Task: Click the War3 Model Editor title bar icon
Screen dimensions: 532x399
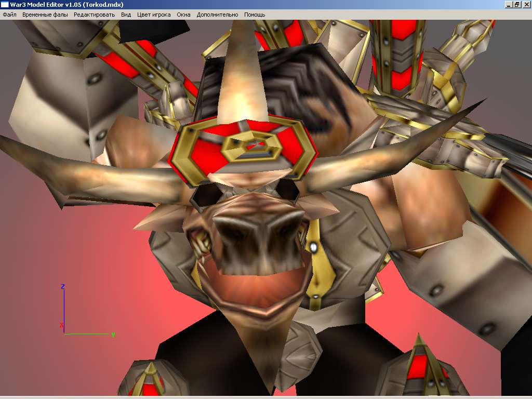Action: [4, 4]
